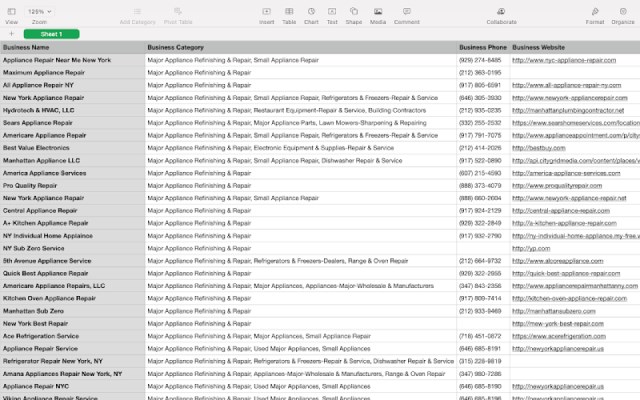Open the View sidebar menu icon

[11, 11]
